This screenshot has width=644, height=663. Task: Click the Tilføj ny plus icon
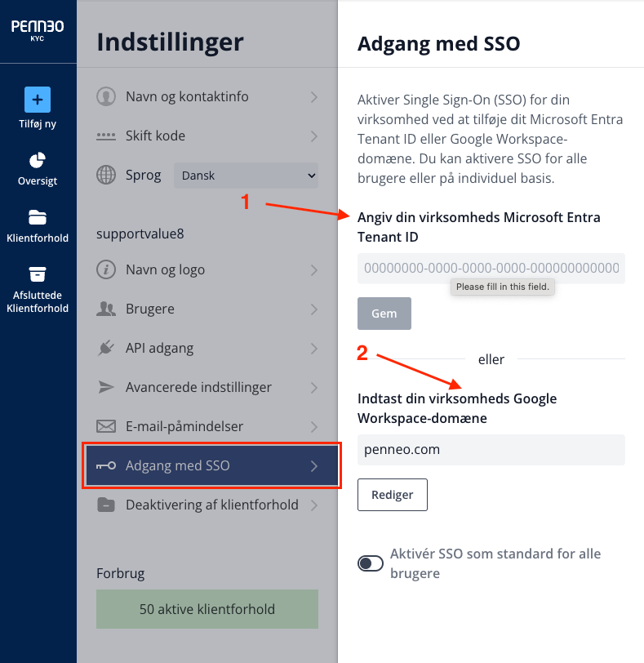coord(38,100)
